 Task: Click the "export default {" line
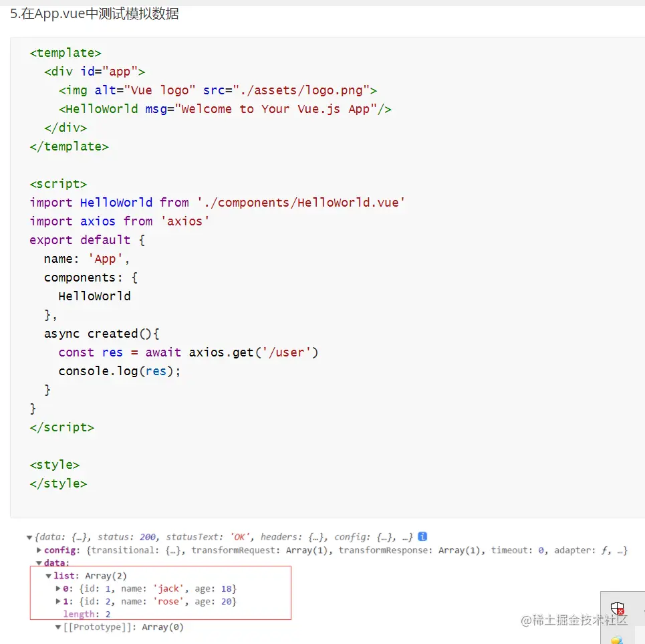[x=87, y=240]
